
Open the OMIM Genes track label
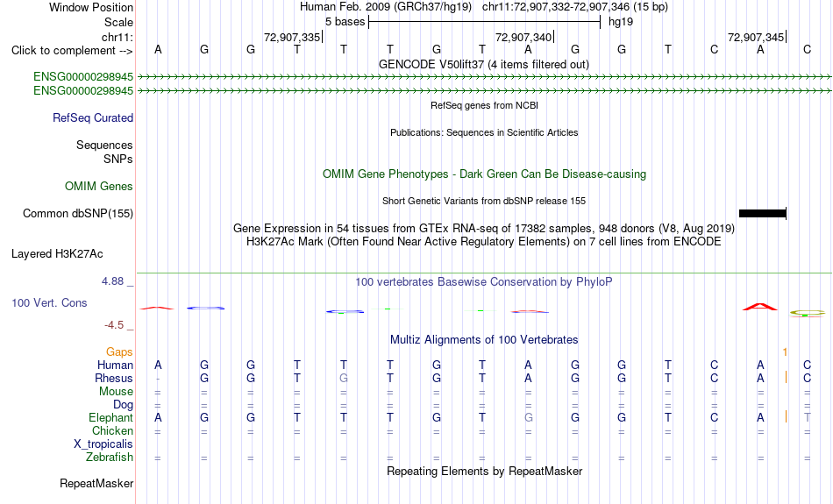tap(99, 187)
